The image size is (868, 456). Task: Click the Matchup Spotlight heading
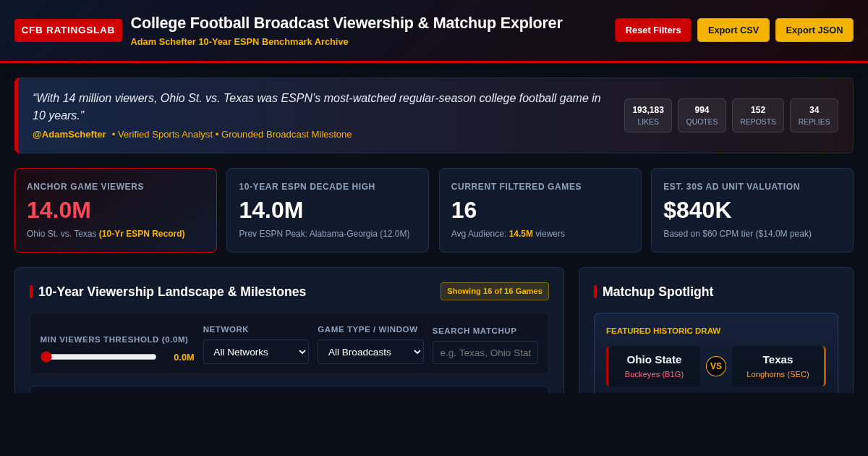pos(658,292)
